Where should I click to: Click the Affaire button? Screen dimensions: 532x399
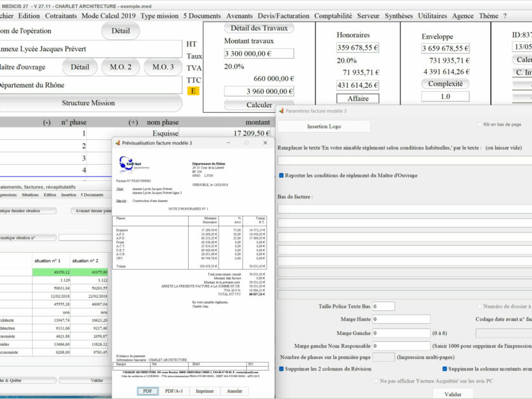pos(358,98)
